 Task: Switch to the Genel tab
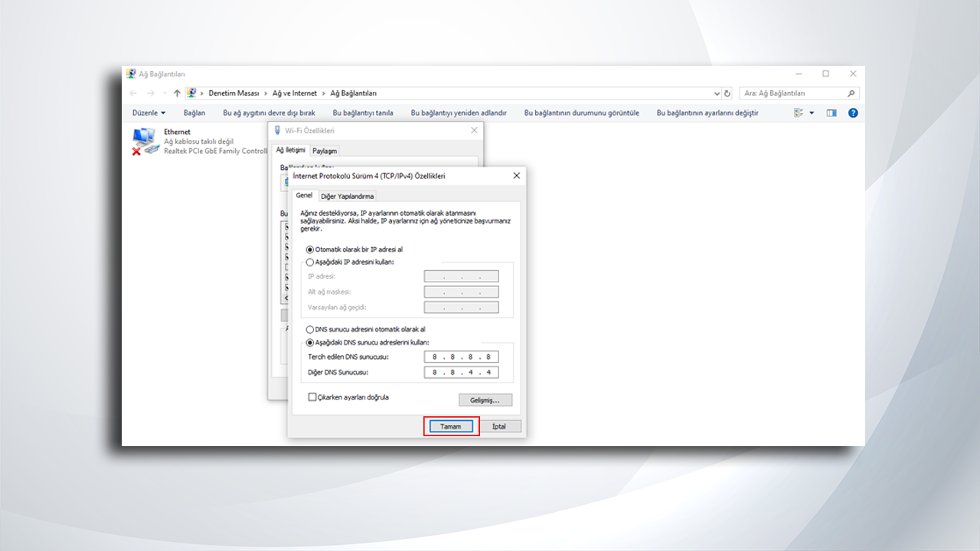(304, 196)
